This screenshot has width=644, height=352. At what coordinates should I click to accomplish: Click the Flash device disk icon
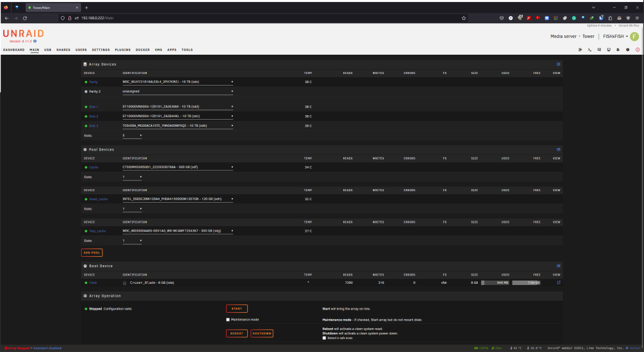(x=124, y=283)
